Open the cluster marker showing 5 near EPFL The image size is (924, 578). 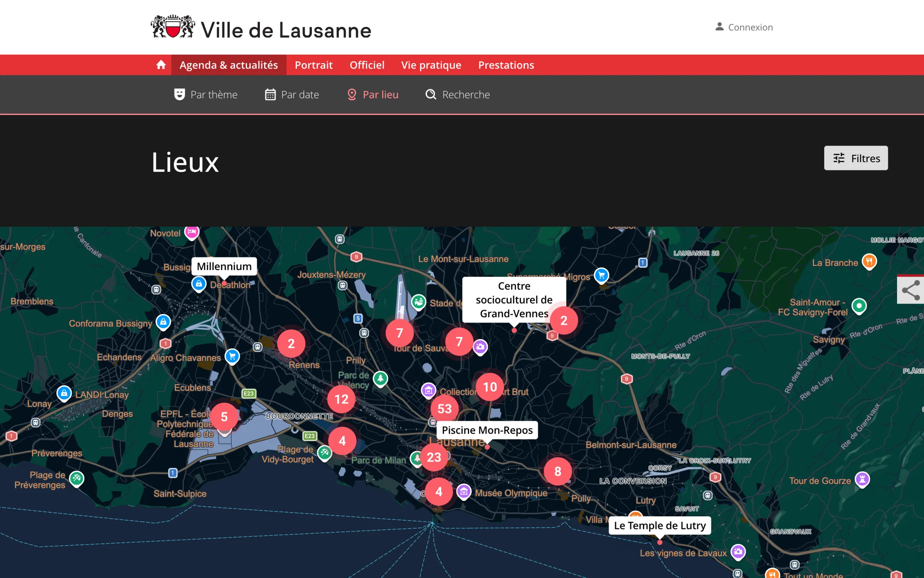(x=224, y=417)
